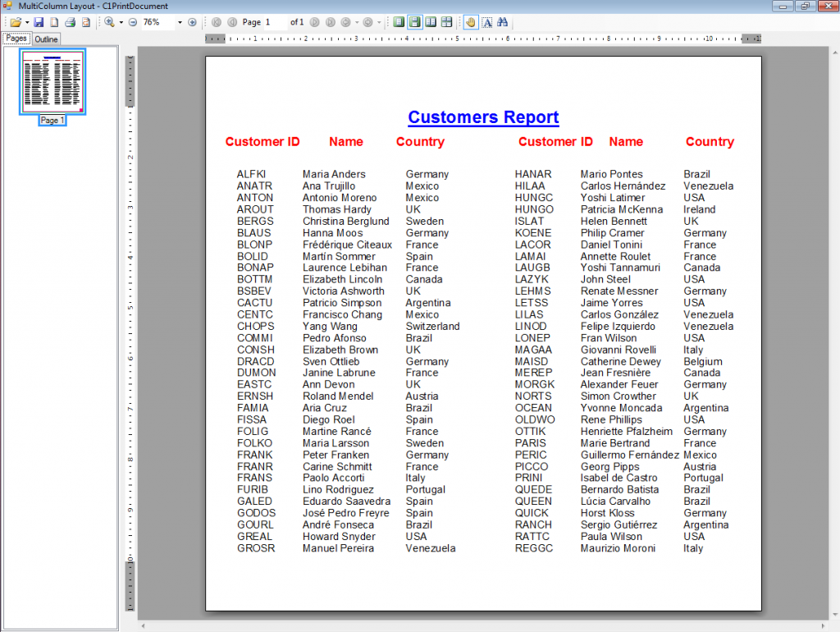The height and width of the screenshot is (632, 840).
Task: Open the zoom percentage dropdown list
Action: pyautogui.click(x=180, y=22)
